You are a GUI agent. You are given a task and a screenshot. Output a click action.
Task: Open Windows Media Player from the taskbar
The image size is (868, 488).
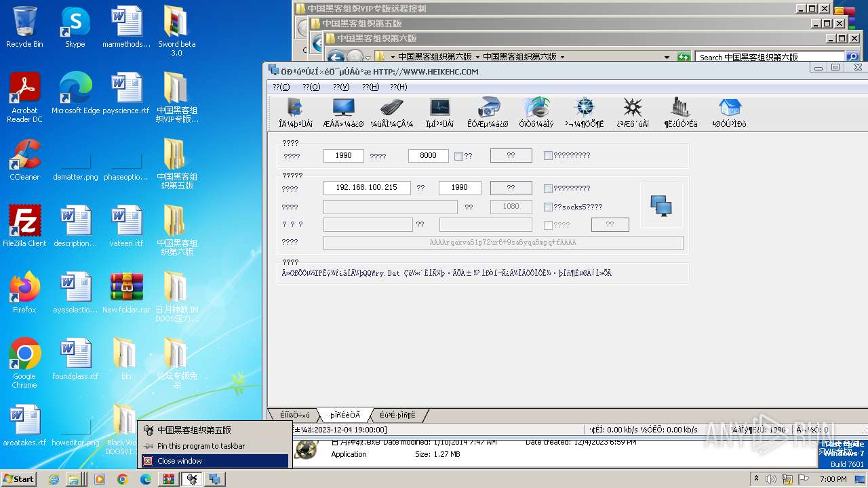click(x=100, y=479)
